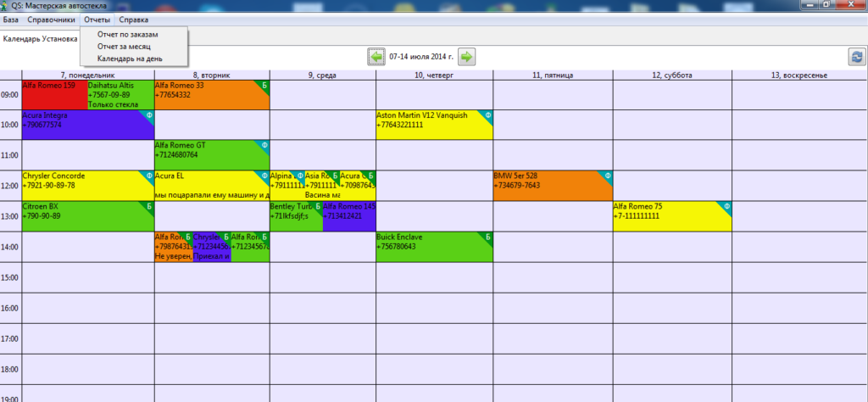Click the 15:00 time row label
The height and width of the screenshot is (402, 868).
(x=11, y=277)
